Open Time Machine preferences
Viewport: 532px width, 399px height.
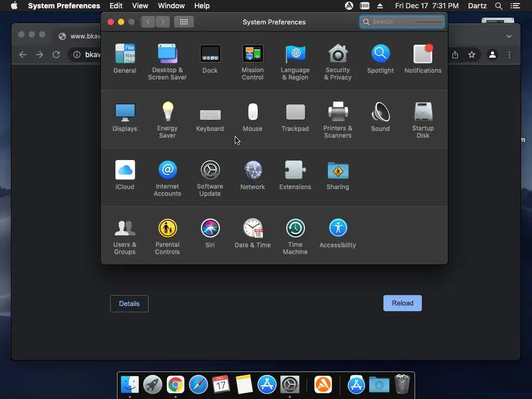pos(295,237)
